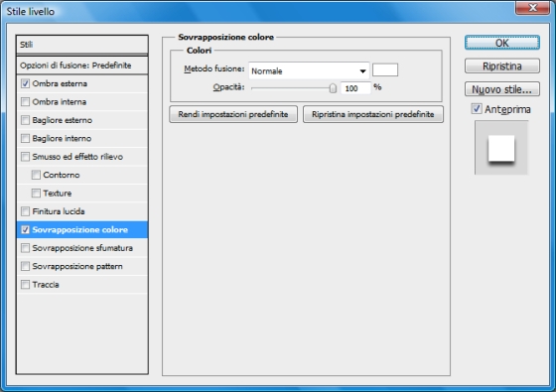Select Opzioni di fusione: Predefinite
The height and width of the screenshot is (392, 556).
81,65
